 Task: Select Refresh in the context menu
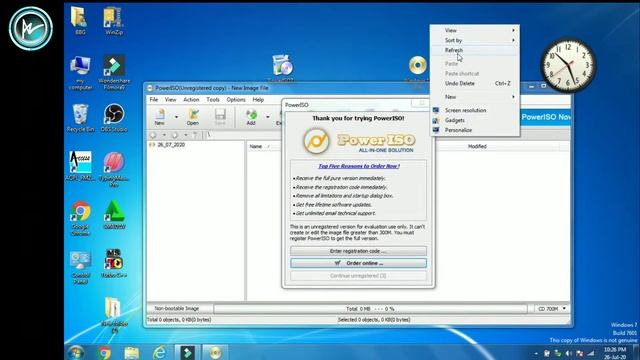(475, 50)
